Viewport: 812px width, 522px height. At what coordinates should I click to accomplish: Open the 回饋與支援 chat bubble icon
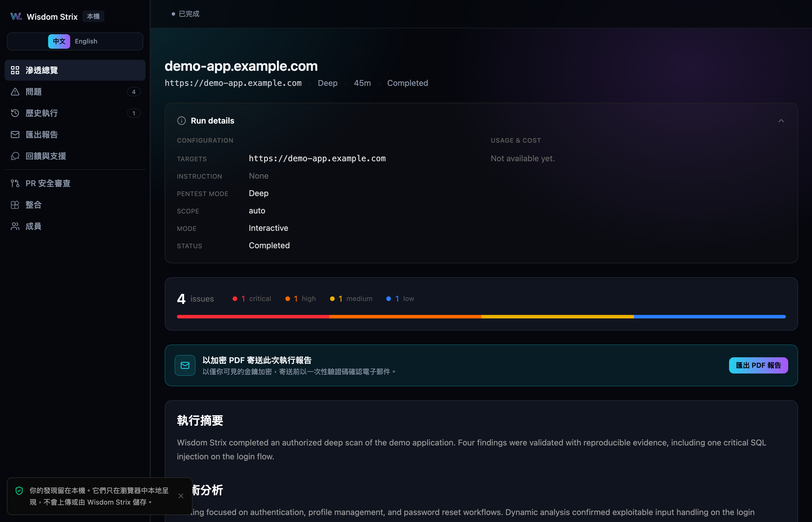15,156
